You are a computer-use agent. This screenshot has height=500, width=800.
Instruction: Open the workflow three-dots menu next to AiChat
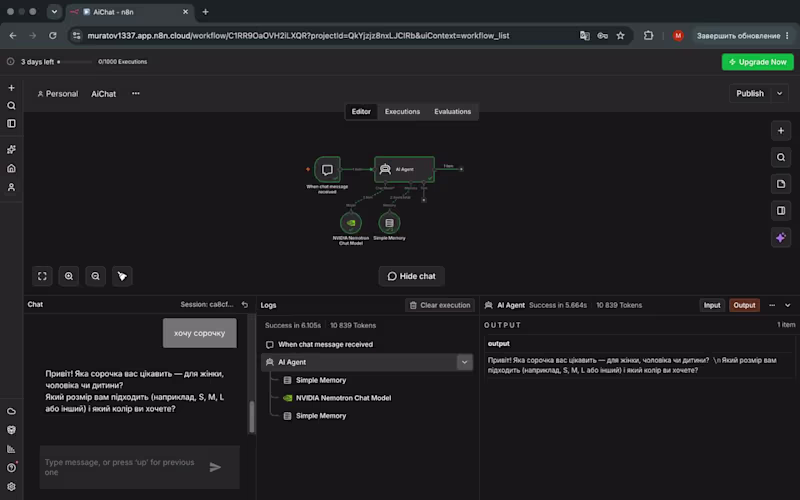click(x=136, y=93)
